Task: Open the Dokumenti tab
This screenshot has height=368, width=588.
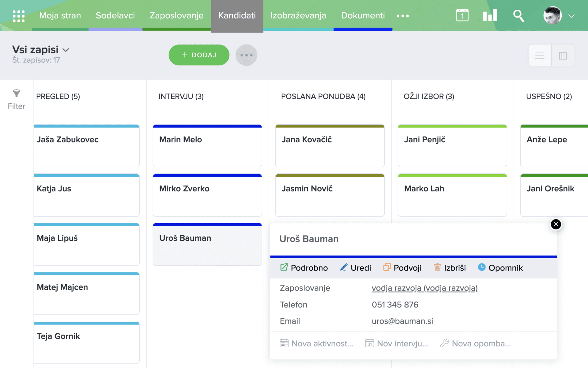Action: click(x=363, y=15)
